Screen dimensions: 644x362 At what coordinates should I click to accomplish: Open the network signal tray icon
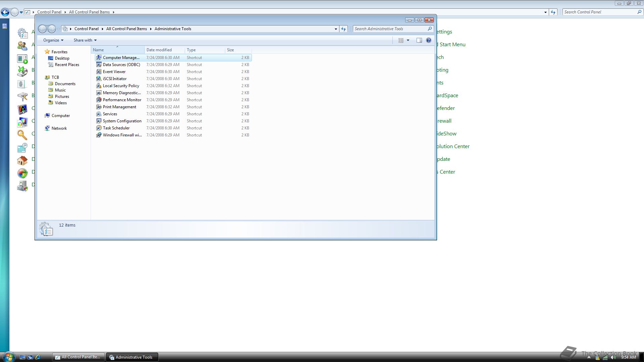[x=605, y=357]
